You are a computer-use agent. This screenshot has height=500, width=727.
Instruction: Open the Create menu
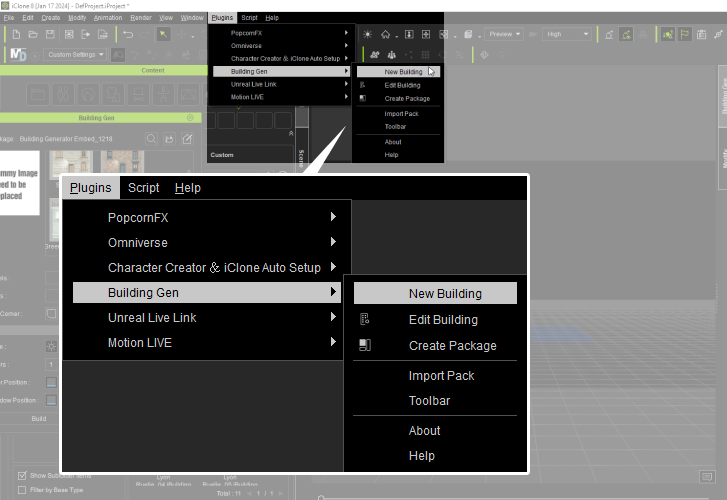[51, 18]
